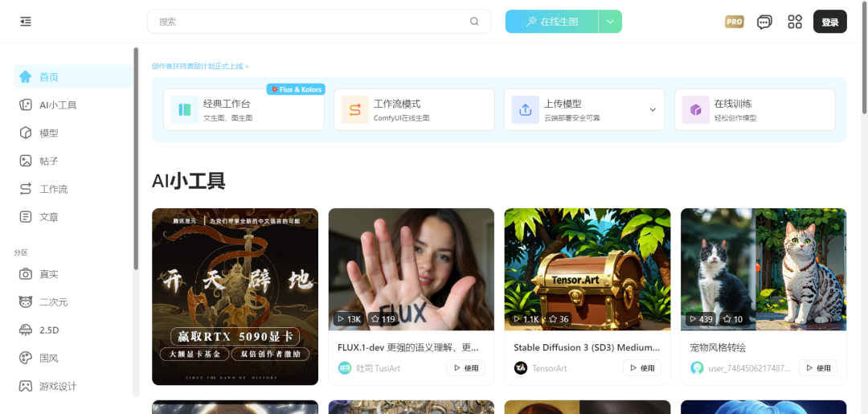The width and height of the screenshot is (868, 414).
Task: Click the 在线生图 button
Action: pyautogui.click(x=552, y=22)
